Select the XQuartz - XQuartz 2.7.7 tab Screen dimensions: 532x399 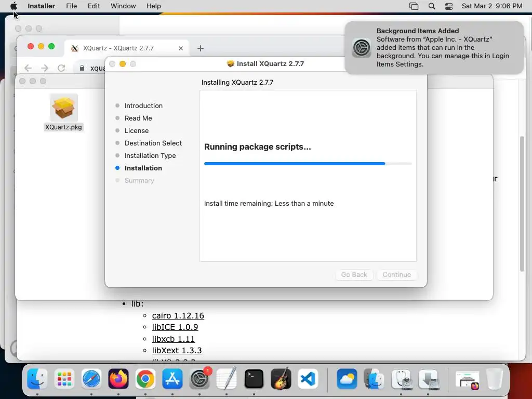pyautogui.click(x=127, y=48)
